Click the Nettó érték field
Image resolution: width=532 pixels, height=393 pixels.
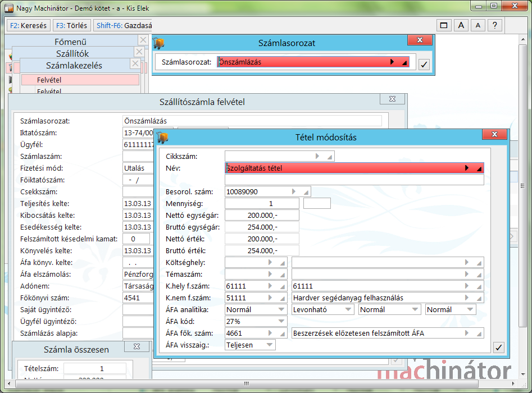[x=262, y=239]
